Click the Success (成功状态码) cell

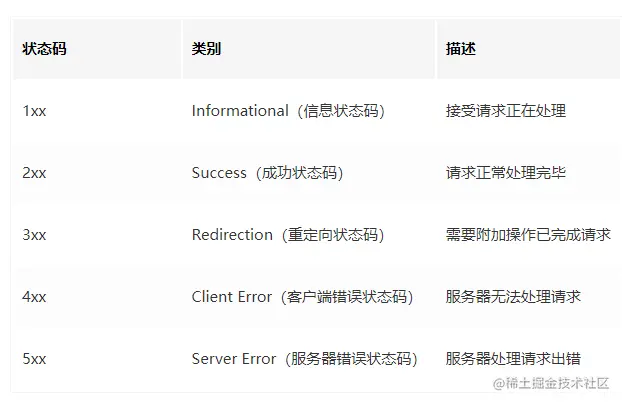pos(268,173)
